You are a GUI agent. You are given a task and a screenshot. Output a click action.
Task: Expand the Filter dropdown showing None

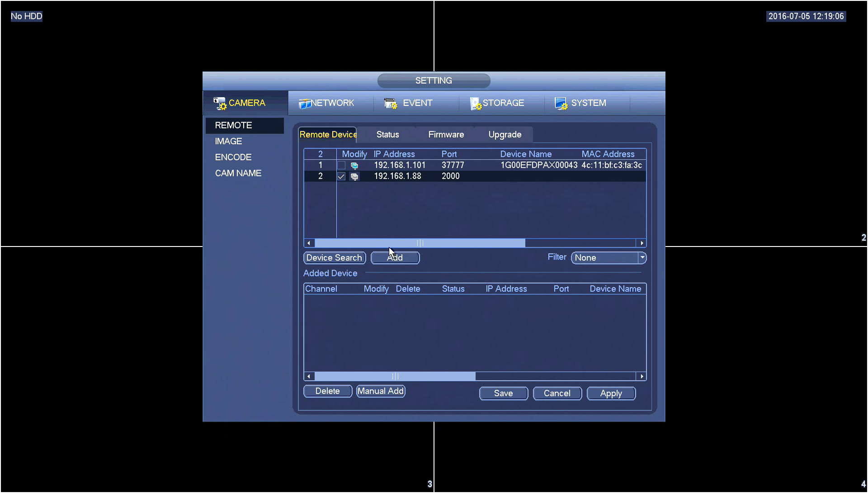642,258
